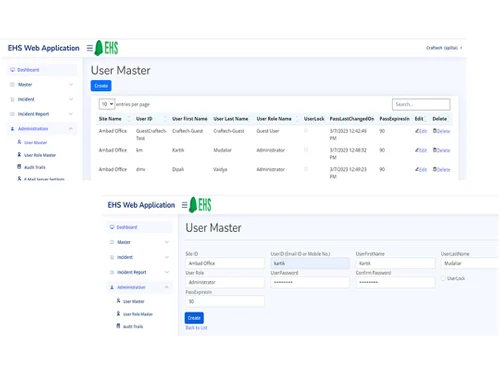Screen dimensions: 500x375
Task: Delete the Craftech-Guest user row
Action: tap(441, 131)
